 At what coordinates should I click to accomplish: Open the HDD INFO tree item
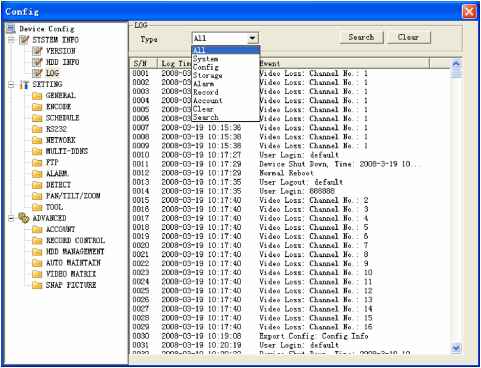[63, 62]
